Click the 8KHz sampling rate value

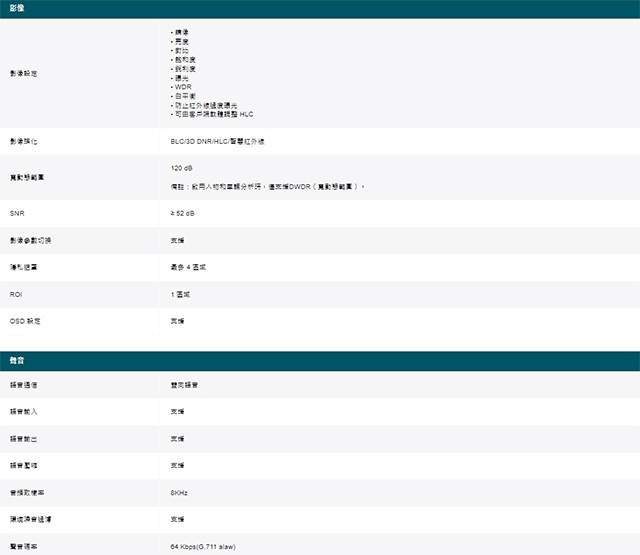(x=180, y=493)
